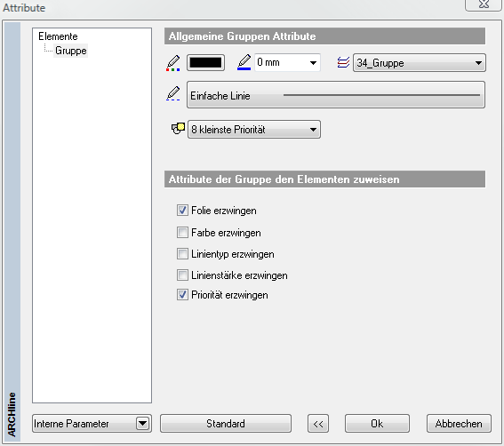
Task: Enable Farbe erzwingen checkbox
Action: coord(182,232)
